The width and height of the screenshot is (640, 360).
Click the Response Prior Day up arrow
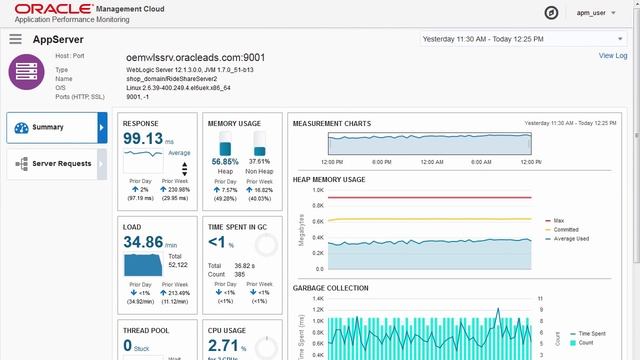click(135, 189)
